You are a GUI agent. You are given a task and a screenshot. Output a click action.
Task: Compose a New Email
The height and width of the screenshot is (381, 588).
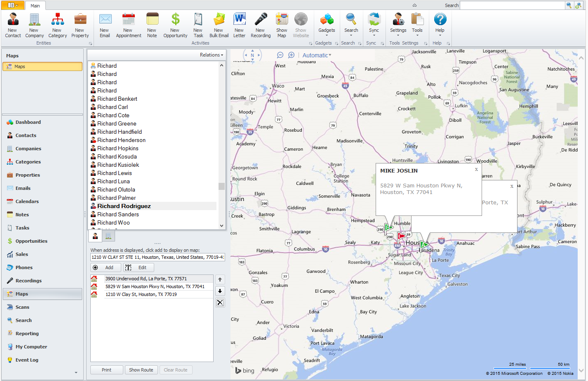point(105,25)
